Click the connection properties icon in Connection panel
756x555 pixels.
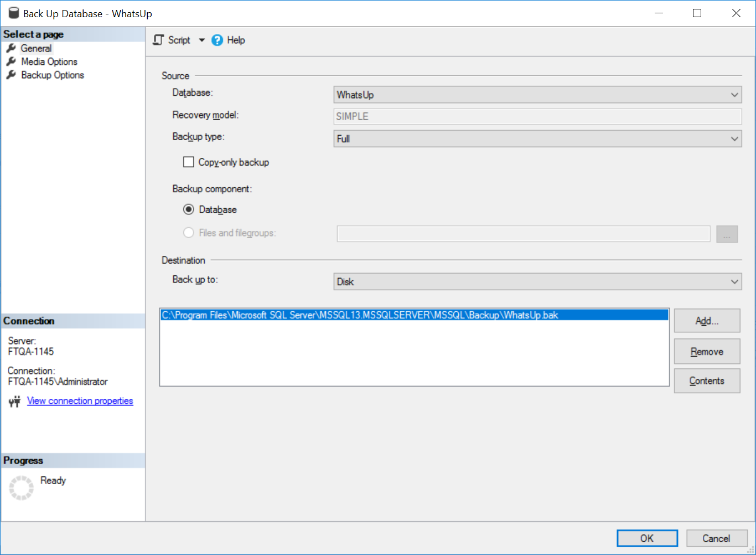tap(14, 400)
